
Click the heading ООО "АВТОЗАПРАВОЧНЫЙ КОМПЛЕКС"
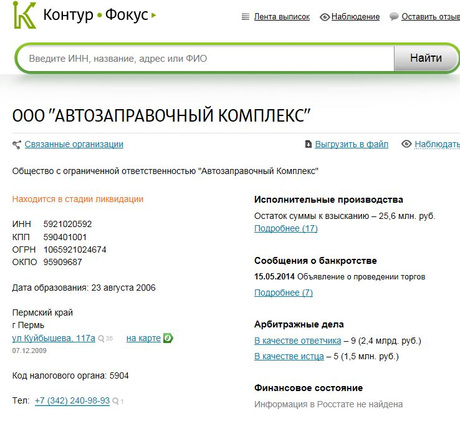161,116
